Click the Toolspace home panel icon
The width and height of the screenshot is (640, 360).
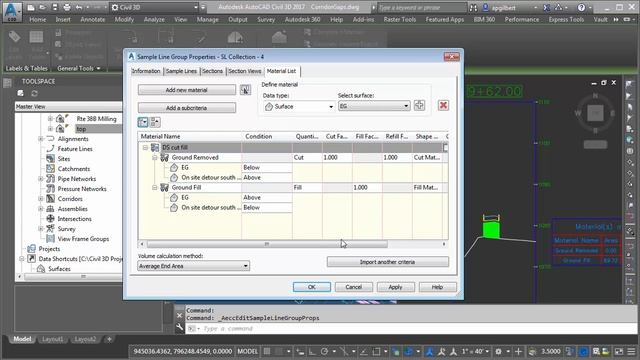[20, 93]
